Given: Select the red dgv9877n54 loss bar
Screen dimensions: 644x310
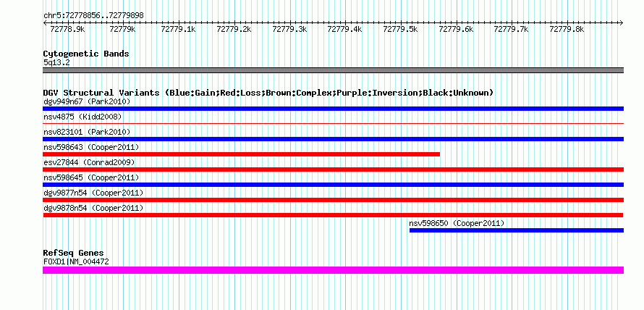Looking at the screenshot, I should (x=333, y=200).
